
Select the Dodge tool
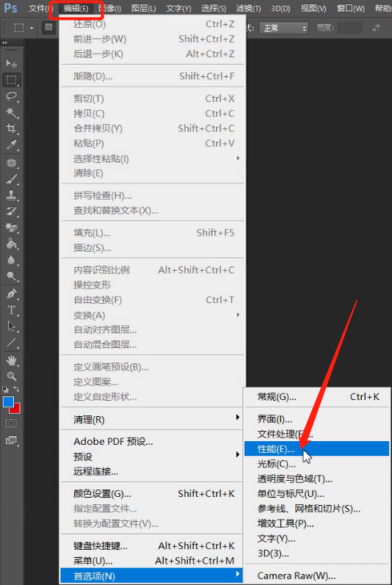pyautogui.click(x=12, y=276)
